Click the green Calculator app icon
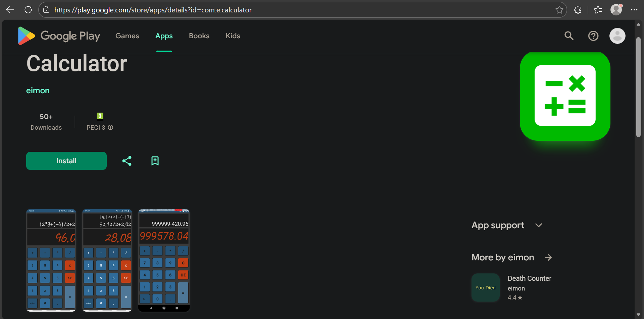 coord(565,96)
